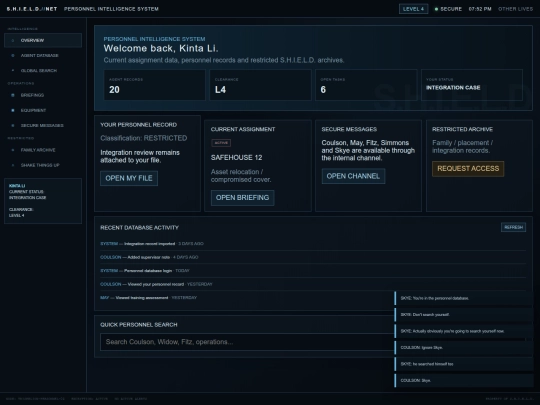Click the Equipment bullet icon
Viewport: 540px width, 405px height.
13,110
